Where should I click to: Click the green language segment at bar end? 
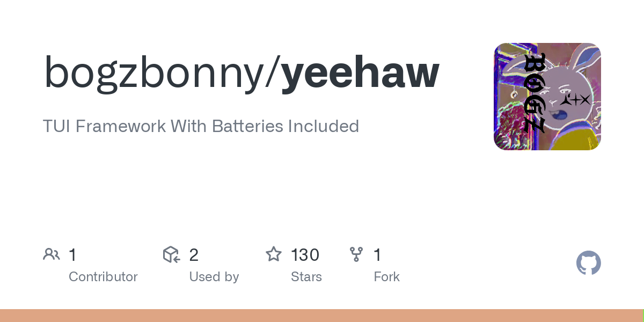pyautogui.click(x=643, y=316)
